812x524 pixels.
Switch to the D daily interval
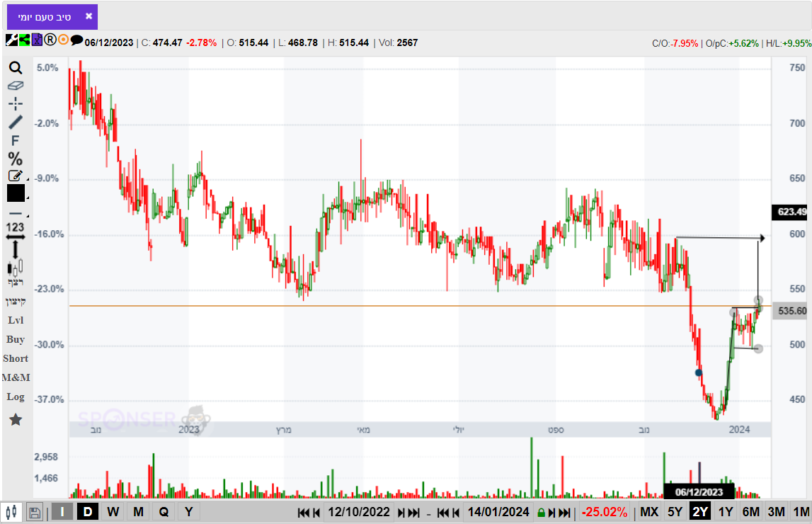click(x=88, y=512)
